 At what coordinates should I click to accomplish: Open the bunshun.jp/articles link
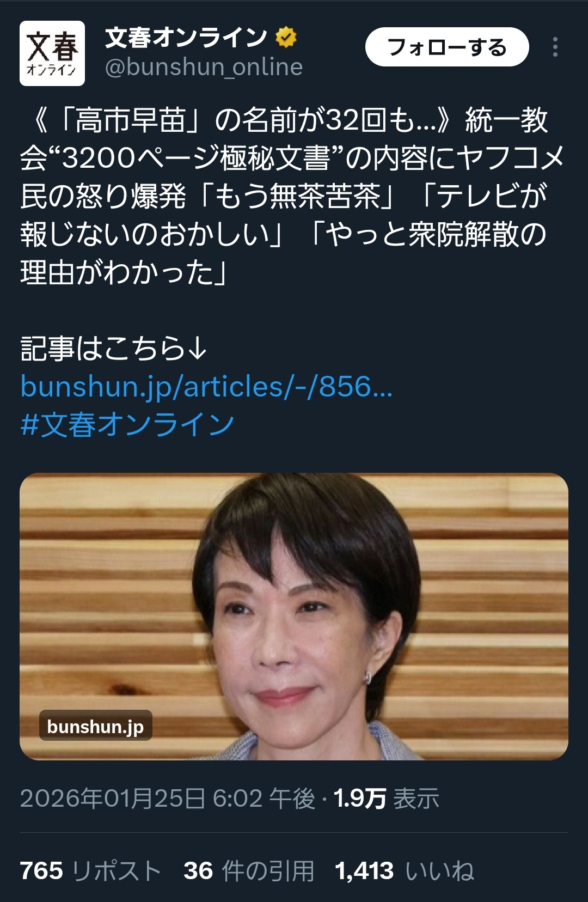coord(206,387)
